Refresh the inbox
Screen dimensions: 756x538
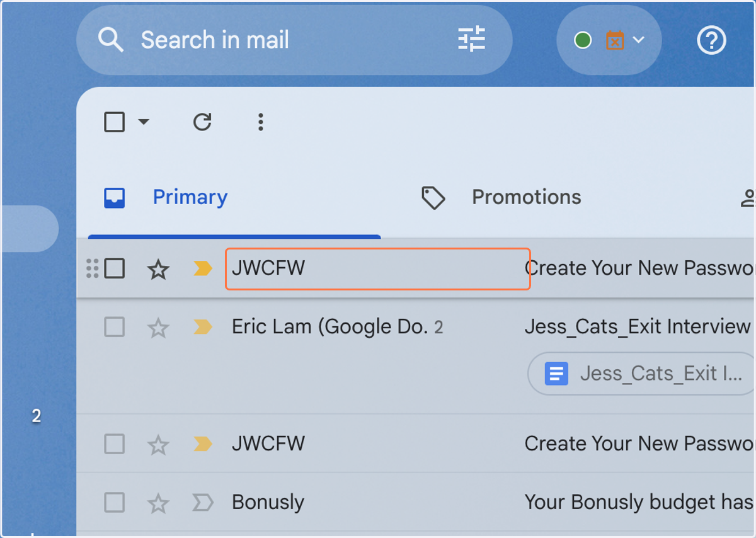point(202,122)
